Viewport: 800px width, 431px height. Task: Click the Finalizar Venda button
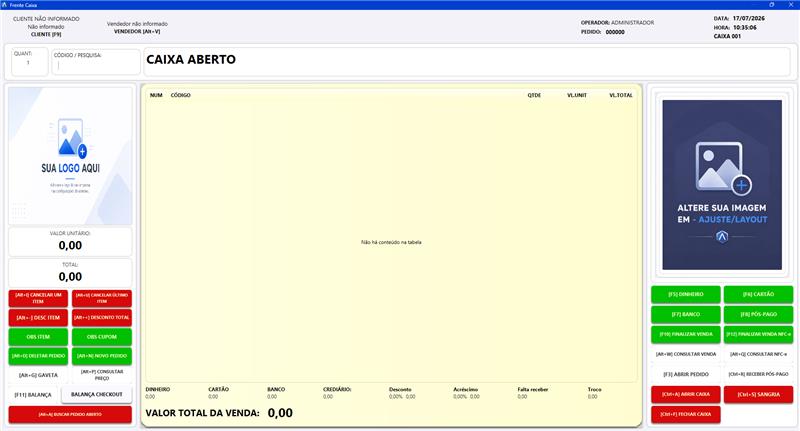point(686,334)
